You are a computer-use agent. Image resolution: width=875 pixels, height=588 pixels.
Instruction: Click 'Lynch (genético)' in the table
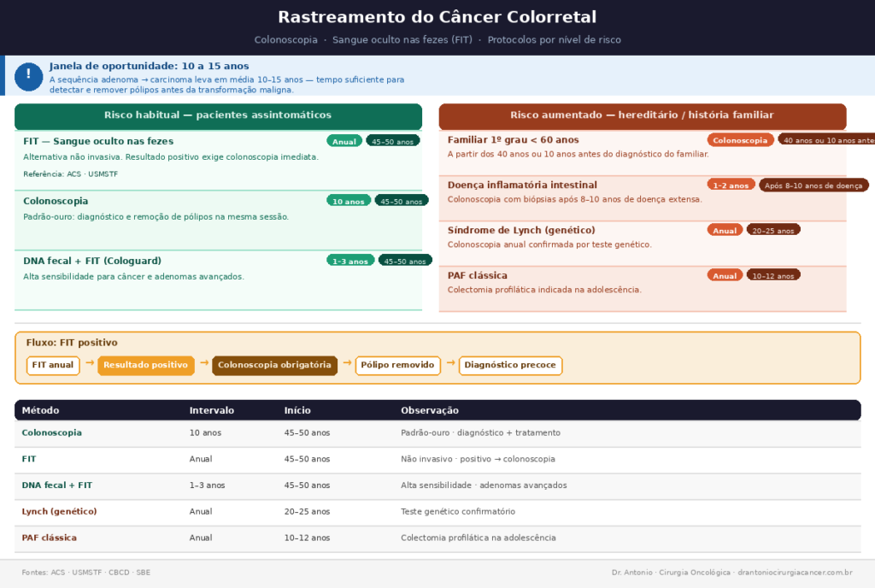(59, 511)
